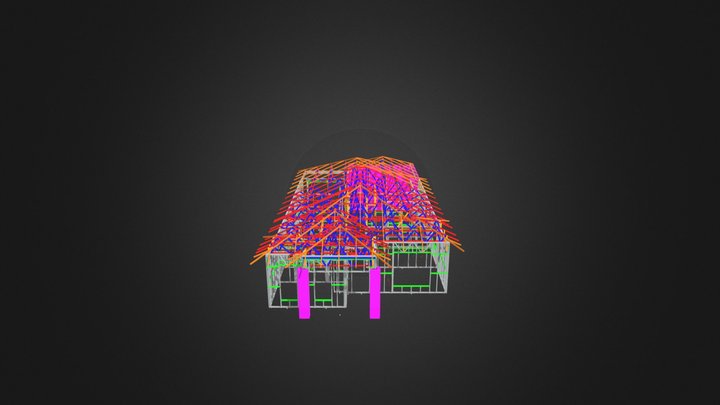Click the right magenta column of the model
The width and height of the screenshot is (720, 405).
point(375,293)
